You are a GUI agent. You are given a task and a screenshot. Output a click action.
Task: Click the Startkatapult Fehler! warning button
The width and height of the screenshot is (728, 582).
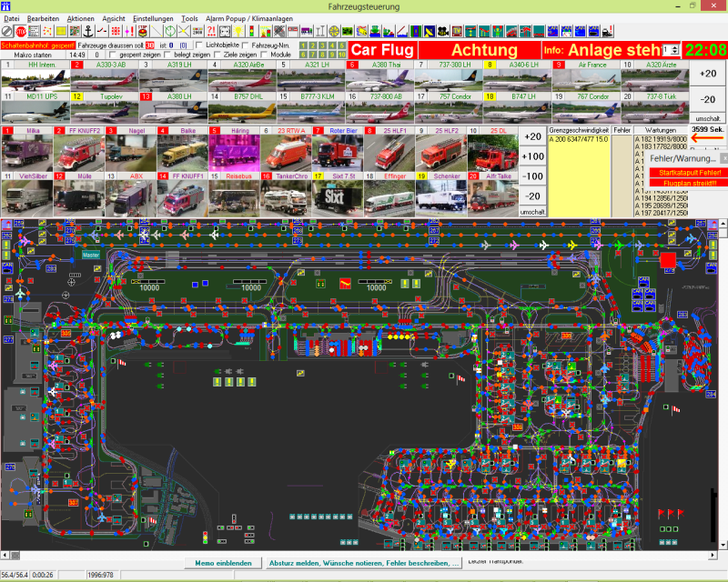(x=690, y=173)
